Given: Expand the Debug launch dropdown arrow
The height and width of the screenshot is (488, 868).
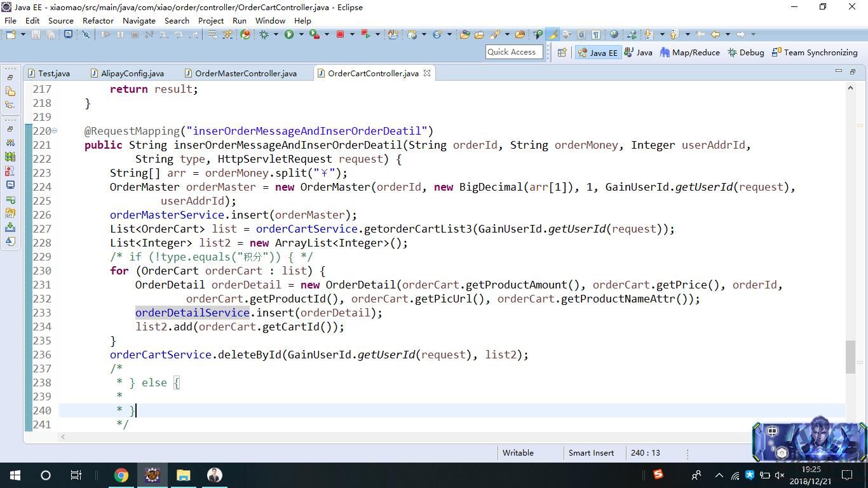Looking at the screenshot, I should [276, 34].
